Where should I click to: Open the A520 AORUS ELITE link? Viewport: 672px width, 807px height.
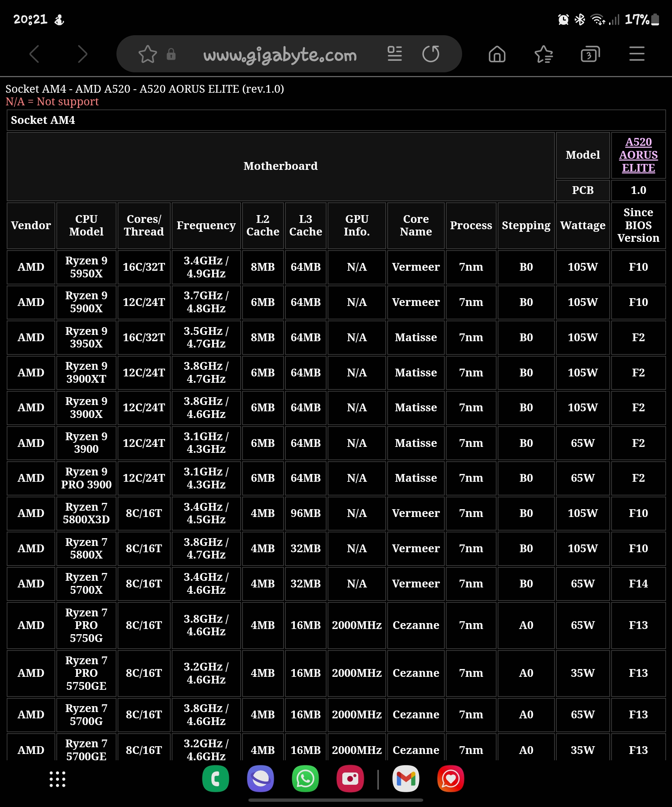[638, 155]
